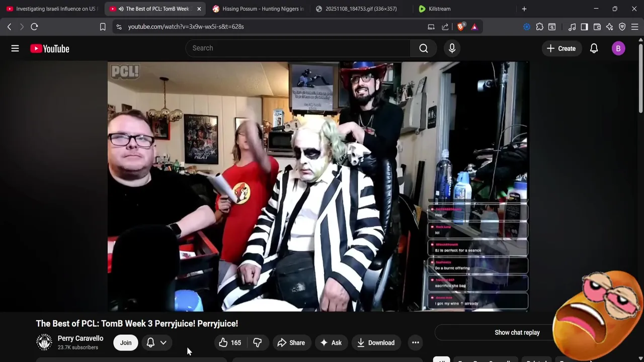This screenshot has height=362, width=644.
Task: Click the install app icon in address bar
Action: click(431, 27)
